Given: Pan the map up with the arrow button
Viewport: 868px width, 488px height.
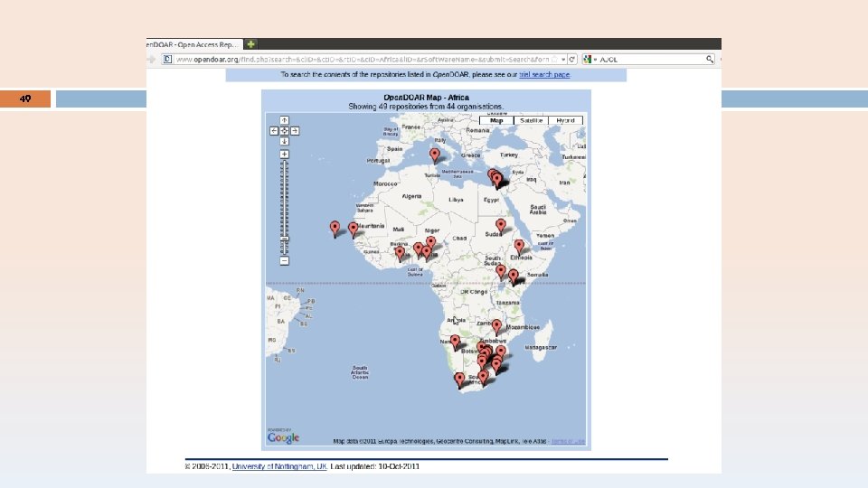Looking at the screenshot, I should pos(284,120).
